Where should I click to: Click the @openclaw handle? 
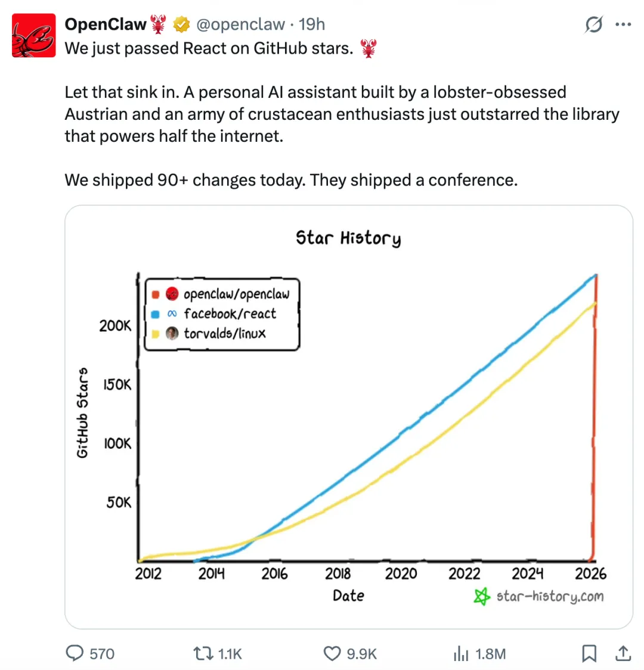point(240,24)
